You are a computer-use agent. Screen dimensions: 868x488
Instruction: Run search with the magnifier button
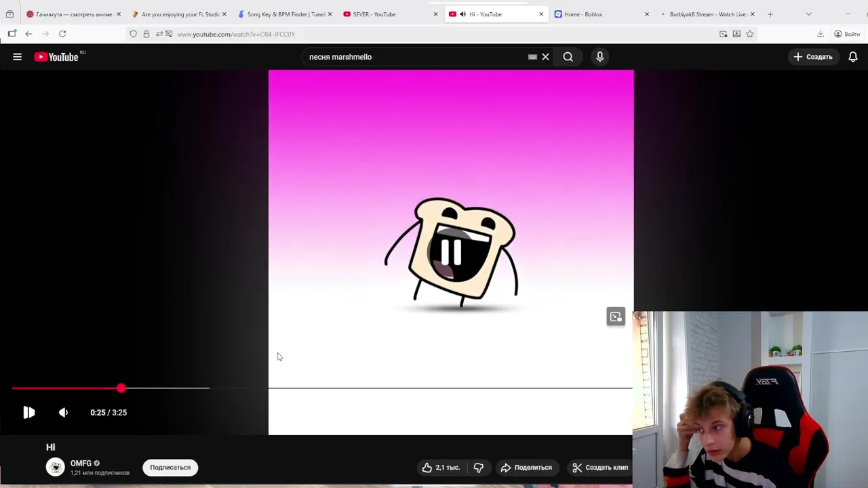click(x=568, y=57)
